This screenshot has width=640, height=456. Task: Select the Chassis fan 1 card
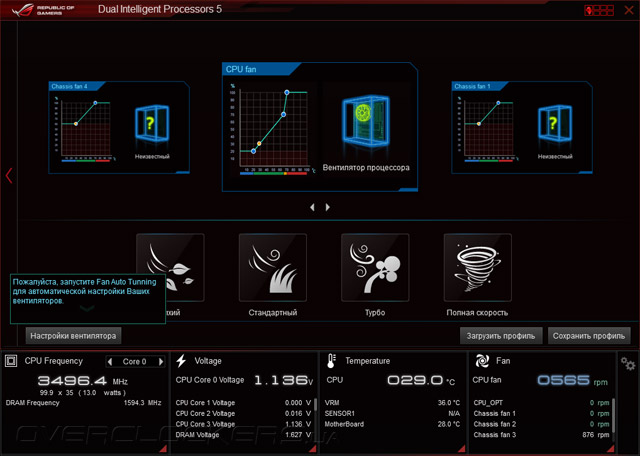click(522, 127)
